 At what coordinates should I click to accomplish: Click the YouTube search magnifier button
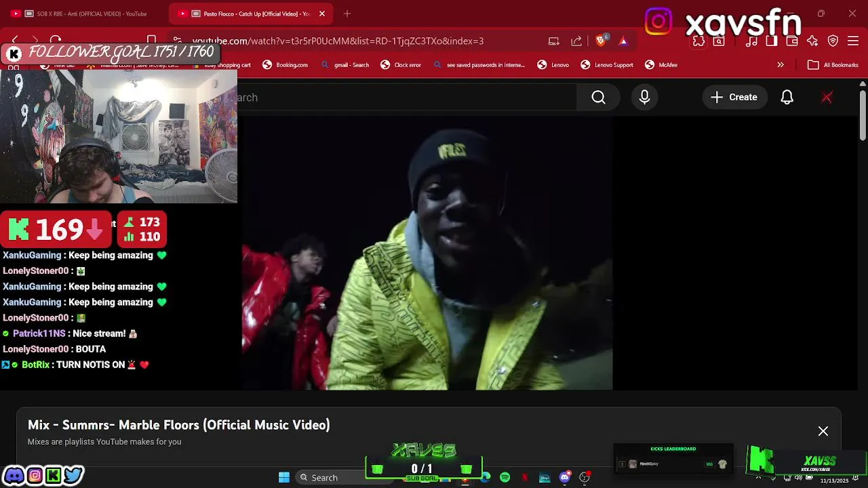click(x=598, y=98)
